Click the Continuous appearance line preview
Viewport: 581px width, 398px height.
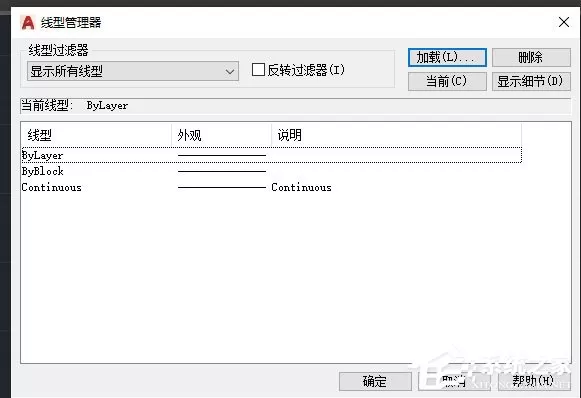(x=222, y=188)
